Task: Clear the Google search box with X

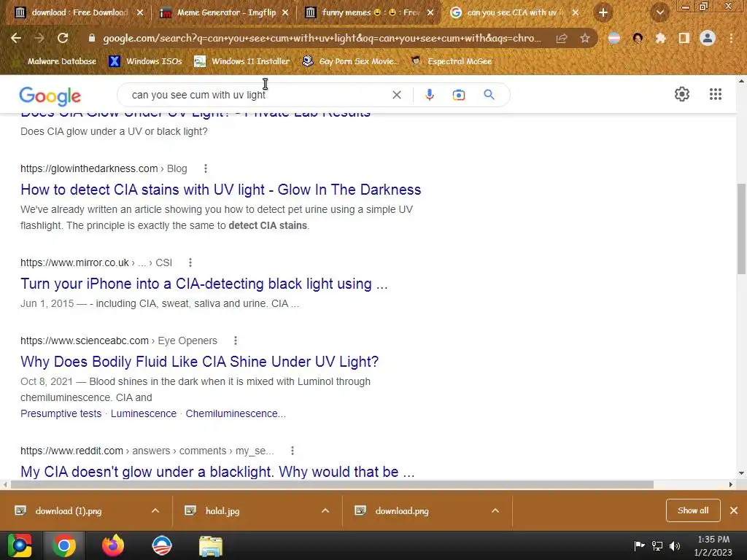Action: [x=396, y=95]
